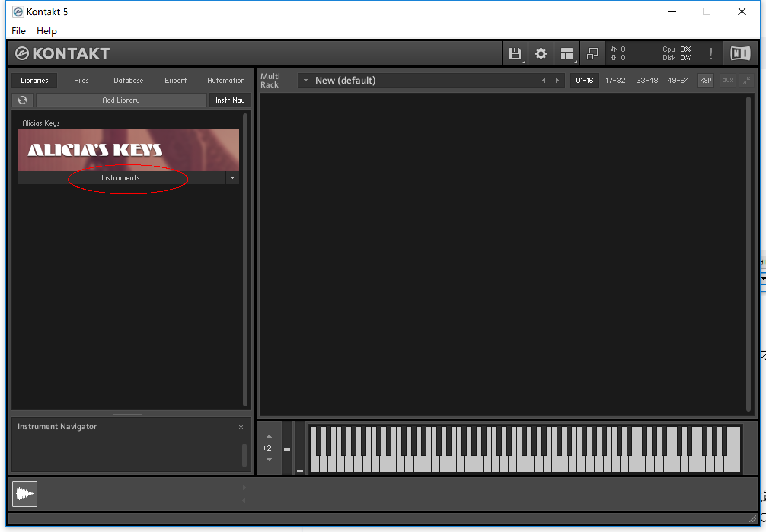The image size is (766, 532).
Task: Click the Instrument Navigator scrollbar
Action: [244, 455]
